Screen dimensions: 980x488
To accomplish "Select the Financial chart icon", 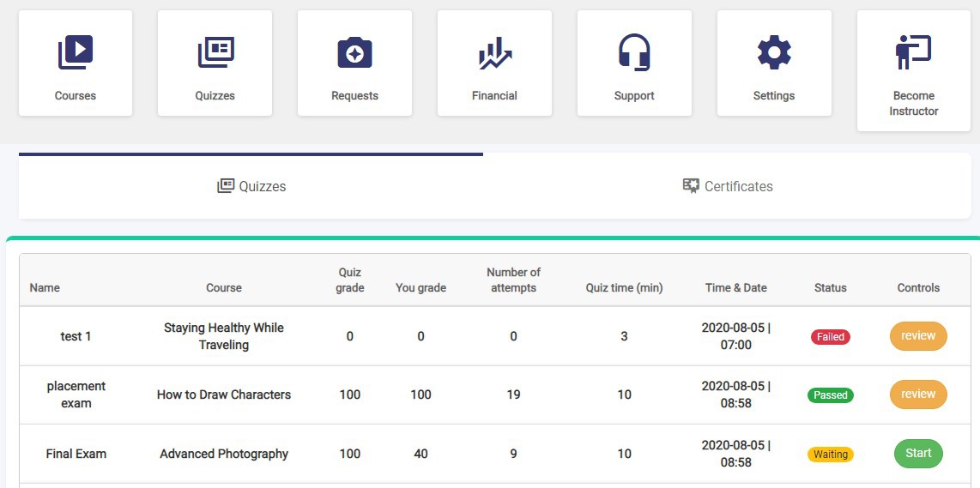I will pyautogui.click(x=494, y=53).
